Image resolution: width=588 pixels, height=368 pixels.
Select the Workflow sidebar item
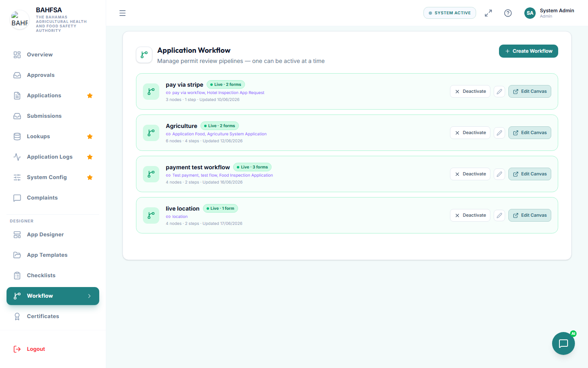click(x=53, y=296)
